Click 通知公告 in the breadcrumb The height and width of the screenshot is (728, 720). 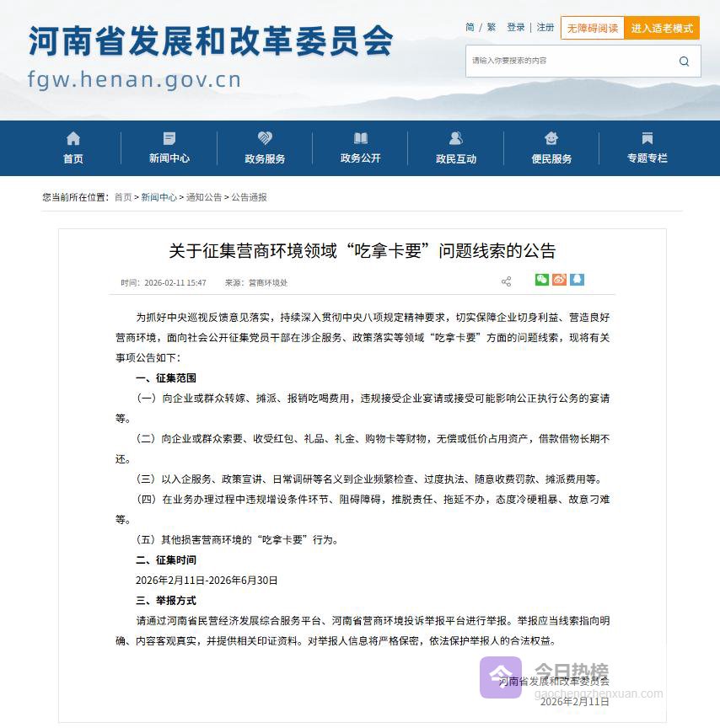(x=204, y=197)
